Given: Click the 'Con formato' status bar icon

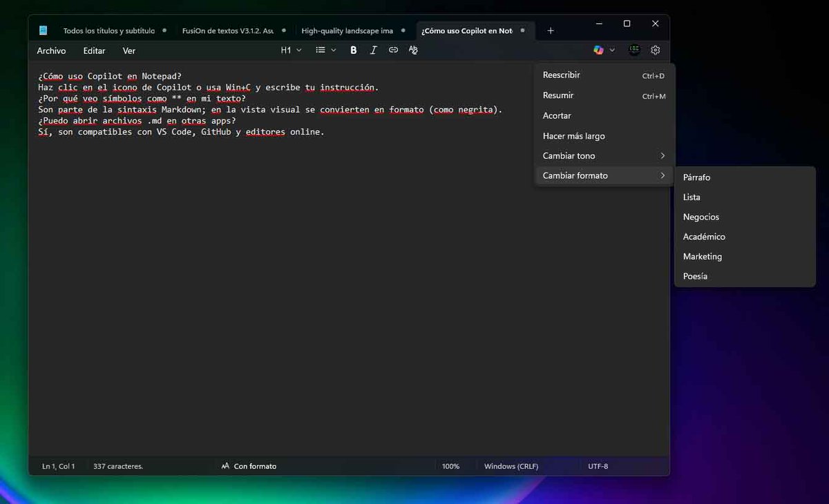Looking at the screenshot, I should tap(225, 466).
